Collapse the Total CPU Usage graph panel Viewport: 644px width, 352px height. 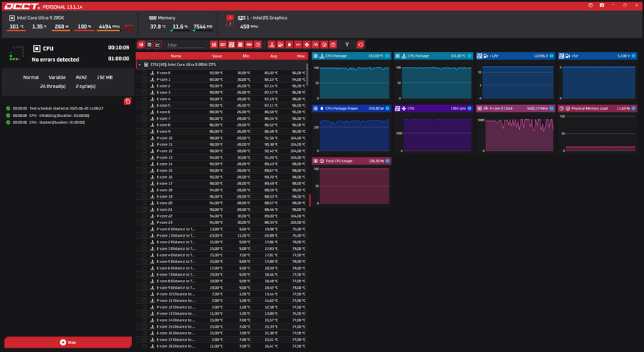coord(316,161)
